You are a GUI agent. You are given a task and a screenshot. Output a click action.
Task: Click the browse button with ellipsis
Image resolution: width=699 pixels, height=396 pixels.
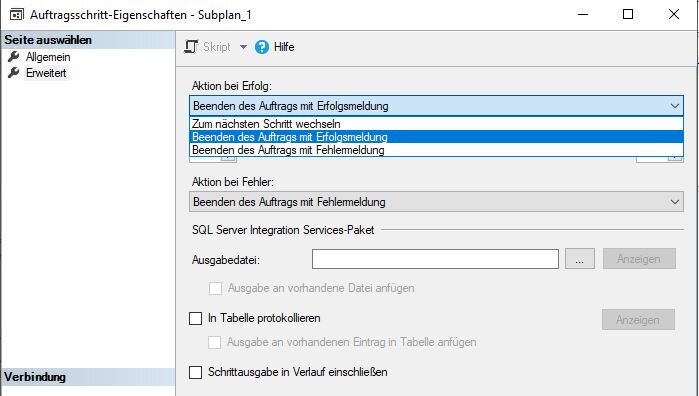(x=580, y=259)
